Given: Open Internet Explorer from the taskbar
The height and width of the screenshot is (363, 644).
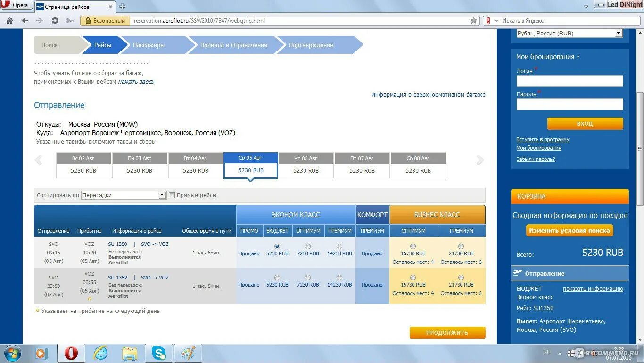Looking at the screenshot, I should click(100, 353).
